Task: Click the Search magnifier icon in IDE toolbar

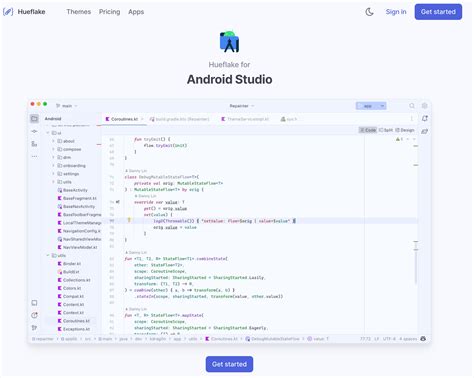Action: point(412,106)
